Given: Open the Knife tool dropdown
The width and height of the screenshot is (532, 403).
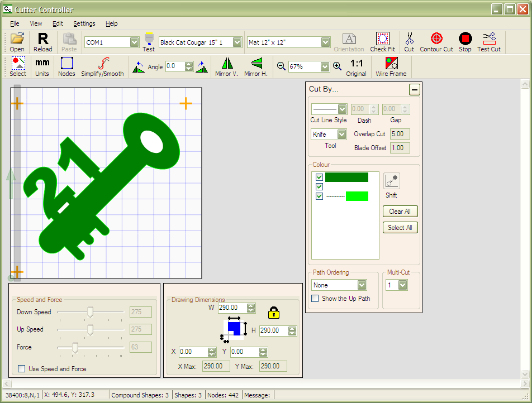Looking at the screenshot, I should click(x=341, y=135).
